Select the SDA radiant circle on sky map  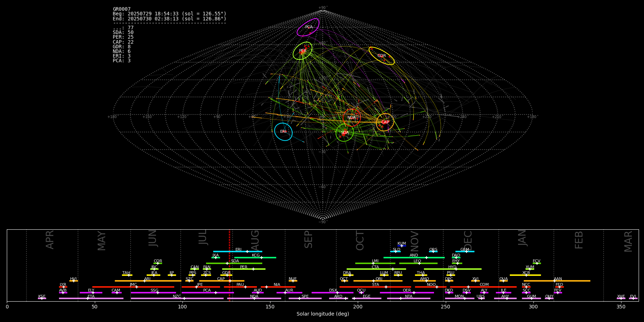click(345, 132)
